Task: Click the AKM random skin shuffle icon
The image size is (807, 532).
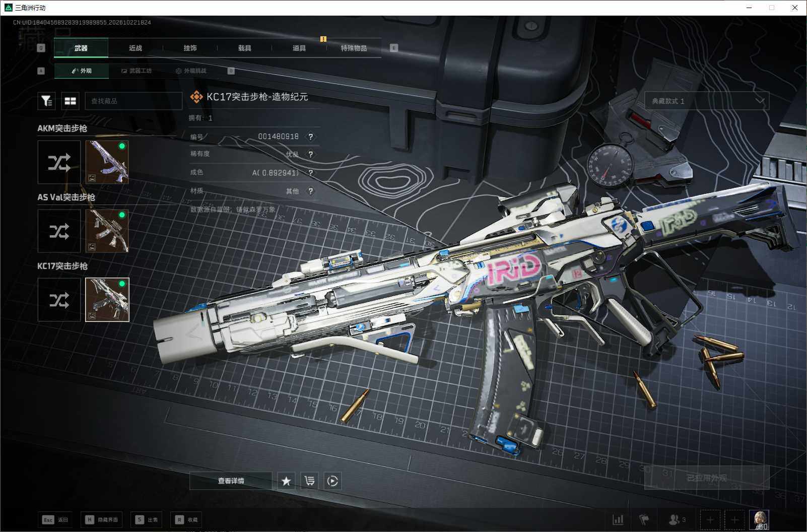Action: click(59, 162)
